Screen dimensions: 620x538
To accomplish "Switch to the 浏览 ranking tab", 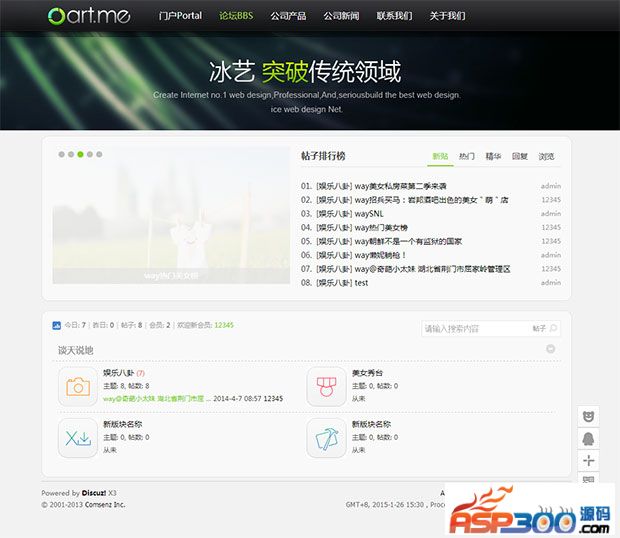I will click(x=546, y=156).
